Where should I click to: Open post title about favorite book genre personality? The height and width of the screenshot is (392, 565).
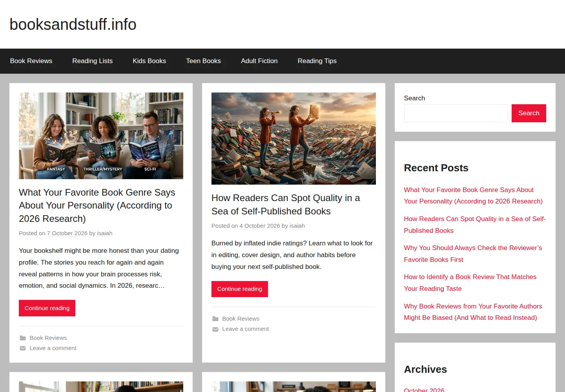[97, 205]
